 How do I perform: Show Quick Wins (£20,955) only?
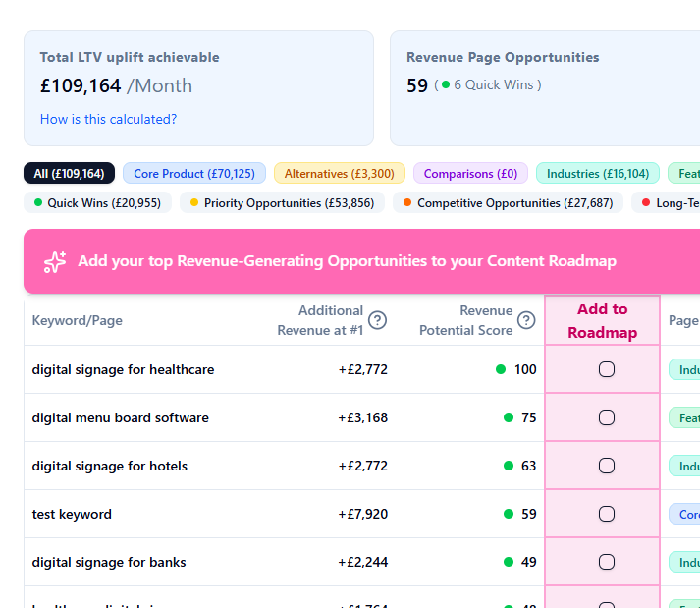click(x=98, y=202)
